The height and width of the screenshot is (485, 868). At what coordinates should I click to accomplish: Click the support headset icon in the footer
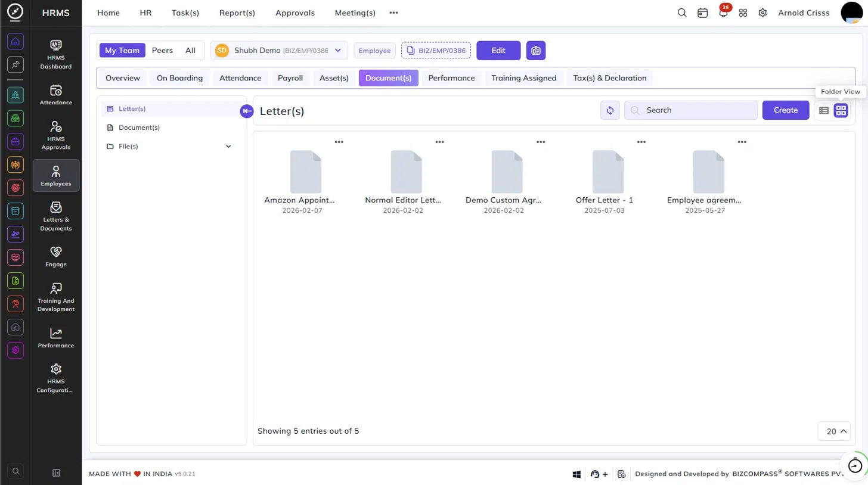coord(595,474)
